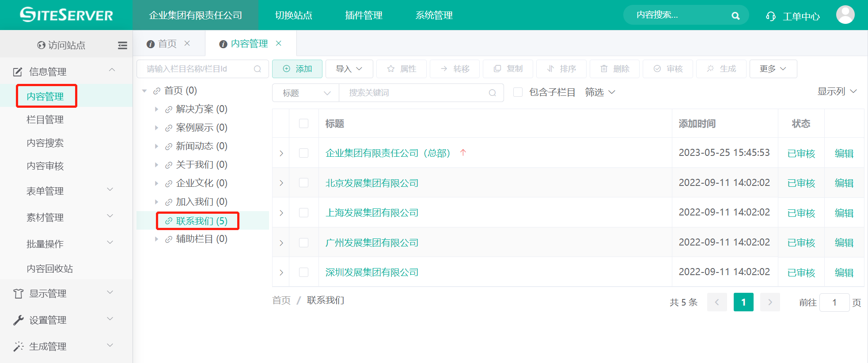868x363 pixels.
Task: Collapse the 首页 (0) tree node
Action: [144, 91]
